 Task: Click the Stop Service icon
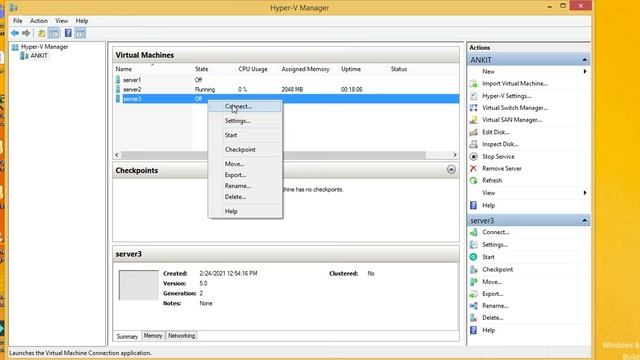tap(473, 156)
